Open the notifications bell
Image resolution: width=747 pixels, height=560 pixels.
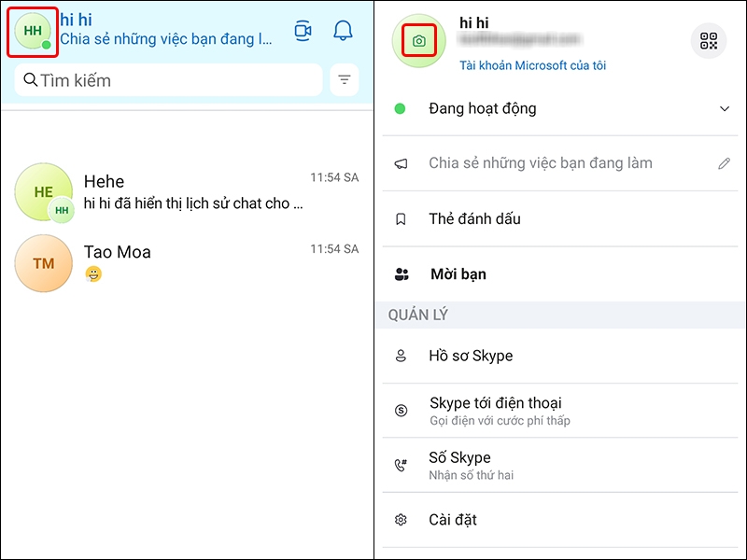tap(342, 30)
